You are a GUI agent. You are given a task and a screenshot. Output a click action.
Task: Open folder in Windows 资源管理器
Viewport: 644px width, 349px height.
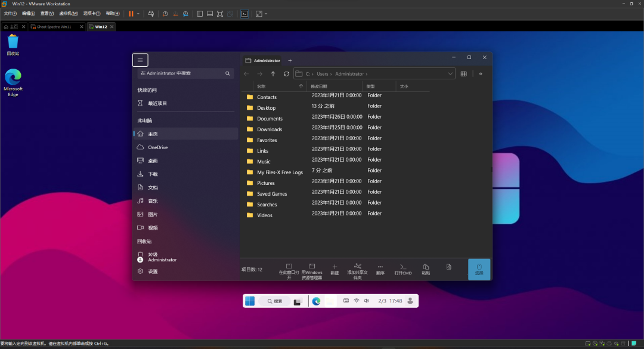[x=312, y=268]
